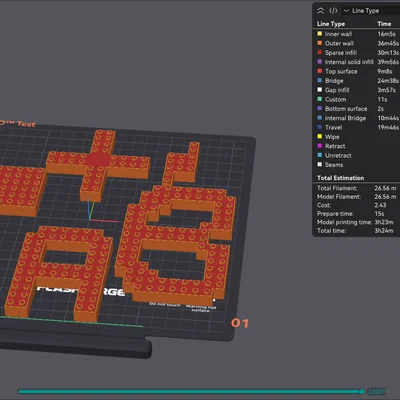Image resolution: width=400 pixels, height=400 pixels.
Task: Click the Wipe swatch icon
Action: tap(320, 137)
